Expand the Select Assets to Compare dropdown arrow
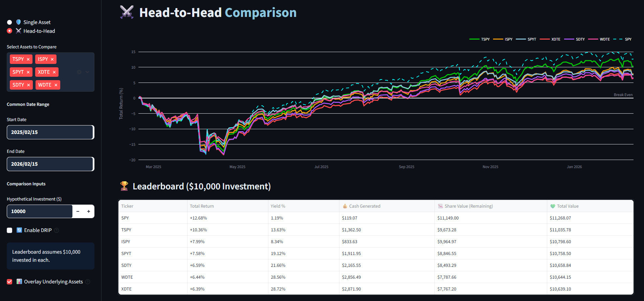The height and width of the screenshot is (301, 644). pyautogui.click(x=87, y=72)
